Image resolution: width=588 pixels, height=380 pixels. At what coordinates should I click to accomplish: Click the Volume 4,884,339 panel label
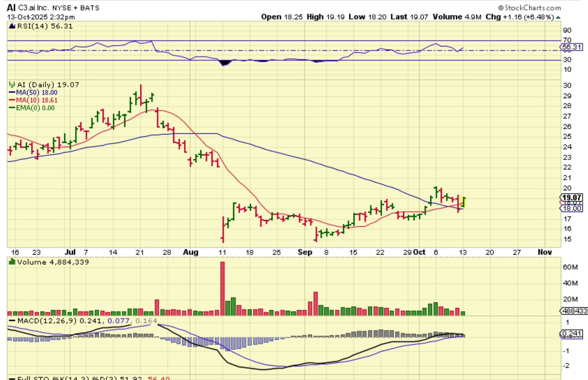coord(53,262)
